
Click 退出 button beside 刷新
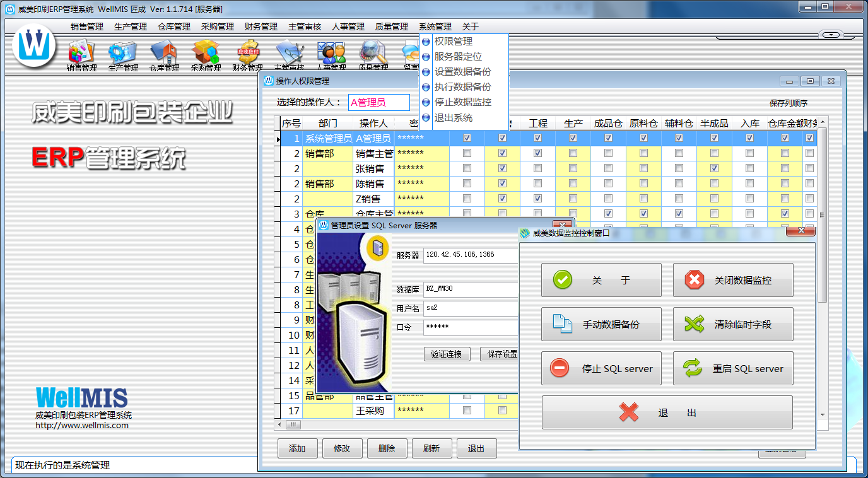[x=476, y=448]
